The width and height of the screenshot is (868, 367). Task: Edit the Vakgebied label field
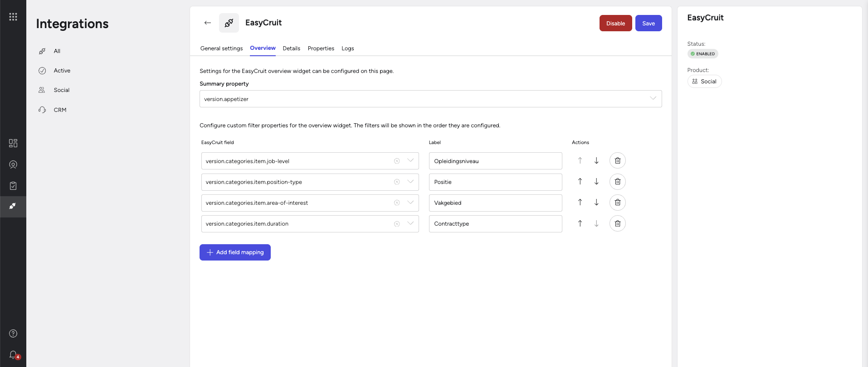[x=495, y=203]
